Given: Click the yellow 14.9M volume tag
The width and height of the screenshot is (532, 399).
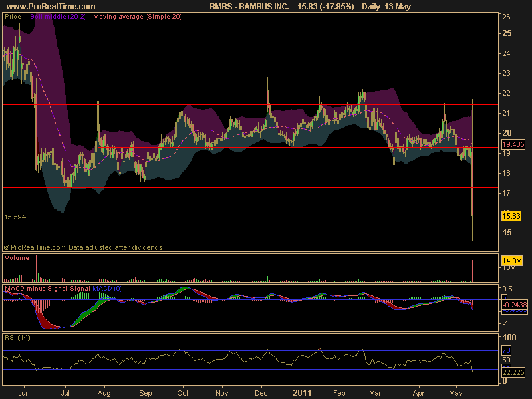Looking at the screenshot, I should tap(512, 261).
